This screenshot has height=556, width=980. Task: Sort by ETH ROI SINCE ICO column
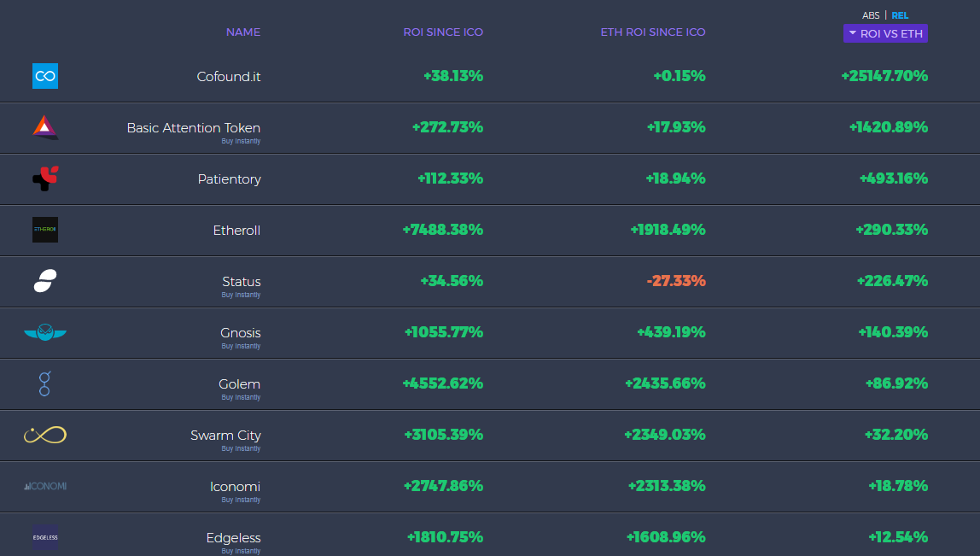click(x=653, y=32)
